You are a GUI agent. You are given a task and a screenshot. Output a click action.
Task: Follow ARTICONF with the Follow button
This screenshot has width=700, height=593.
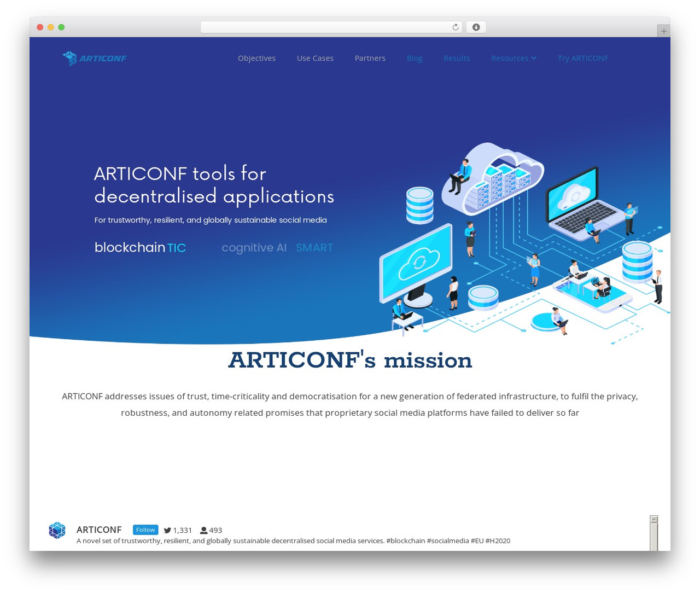[145, 530]
